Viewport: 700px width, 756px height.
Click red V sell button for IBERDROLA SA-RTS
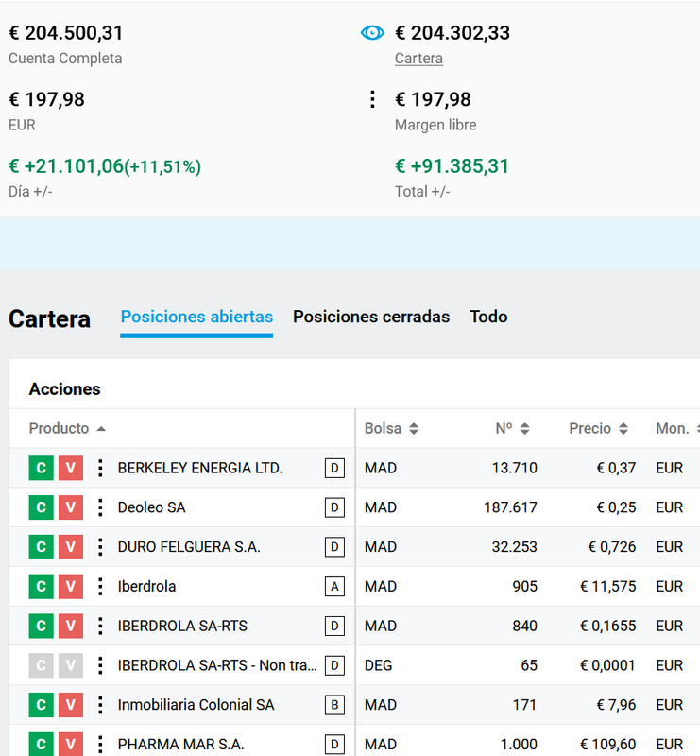[71, 626]
